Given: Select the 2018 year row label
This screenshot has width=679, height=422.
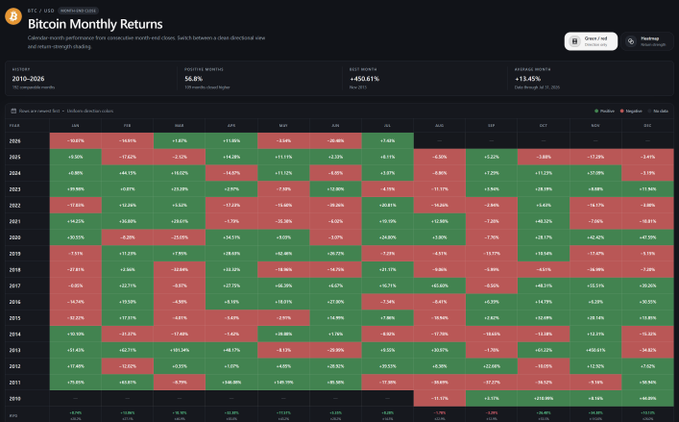Looking at the screenshot, I should (x=15, y=270).
